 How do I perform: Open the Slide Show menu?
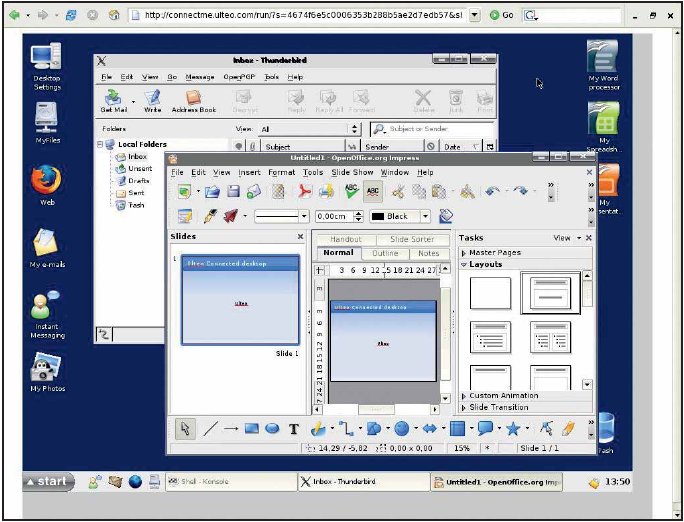pos(352,173)
